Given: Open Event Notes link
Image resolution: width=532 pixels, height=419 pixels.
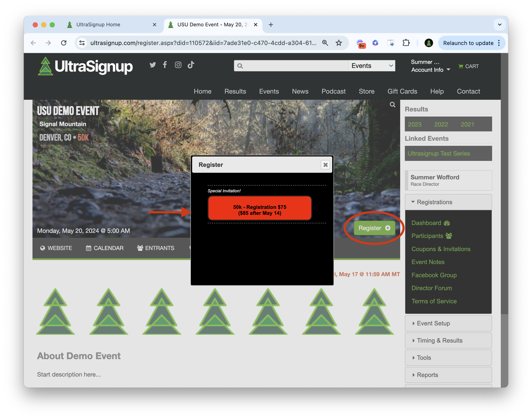Looking at the screenshot, I should 428,262.
